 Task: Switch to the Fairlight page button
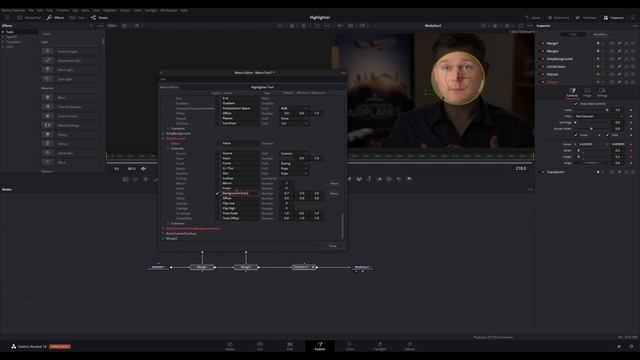click(x=380, y=346)
